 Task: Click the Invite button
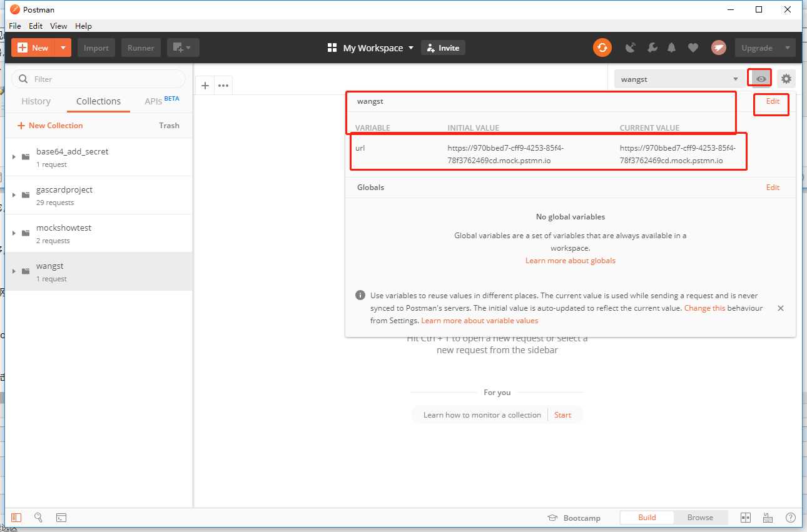[x=443, y=48]
